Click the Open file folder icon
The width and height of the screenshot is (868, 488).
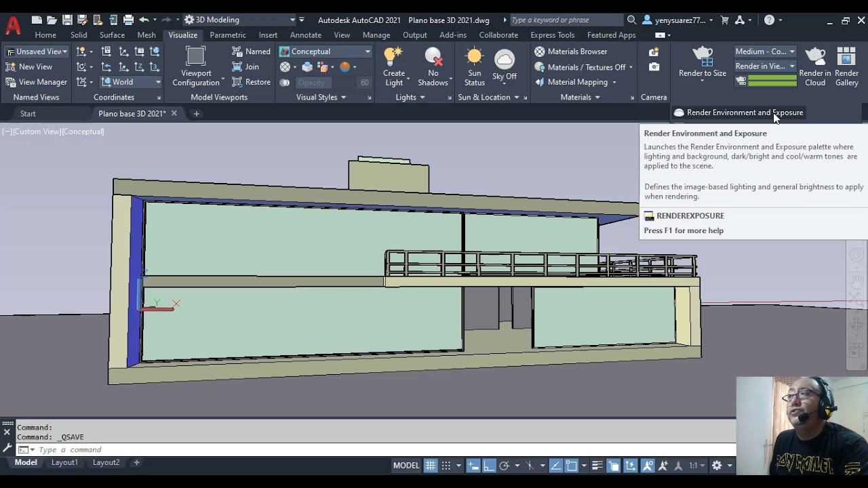pyautogui.click(x=52, y=20)
